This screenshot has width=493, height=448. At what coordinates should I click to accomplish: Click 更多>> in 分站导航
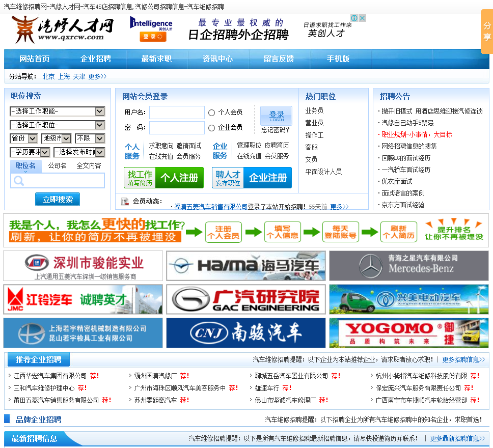97,76
